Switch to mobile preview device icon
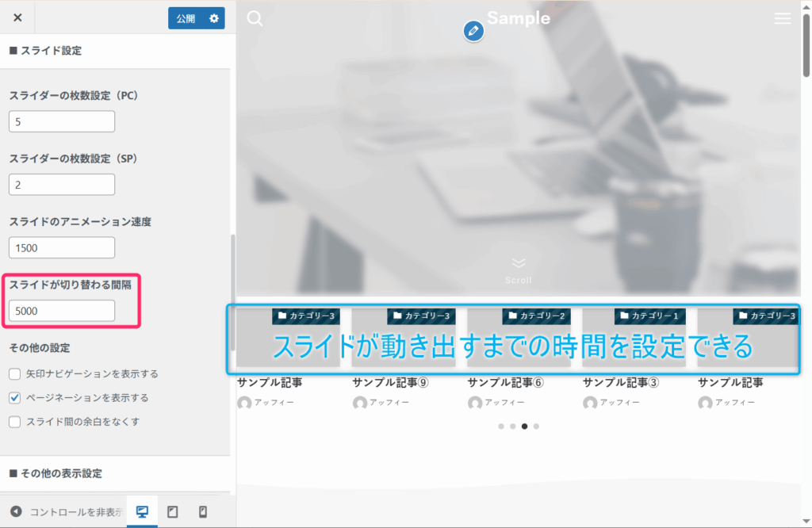812x528 pixels. [203, 511]
